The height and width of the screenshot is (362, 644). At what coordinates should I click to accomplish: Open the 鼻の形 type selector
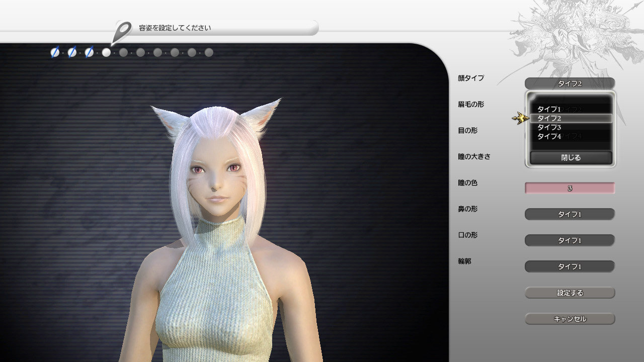tap(570, 214)
